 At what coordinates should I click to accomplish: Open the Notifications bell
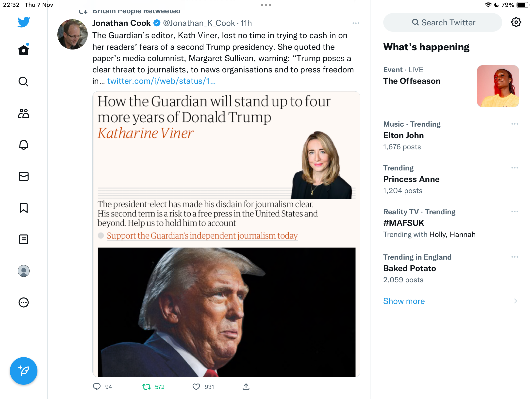(24, 145)
